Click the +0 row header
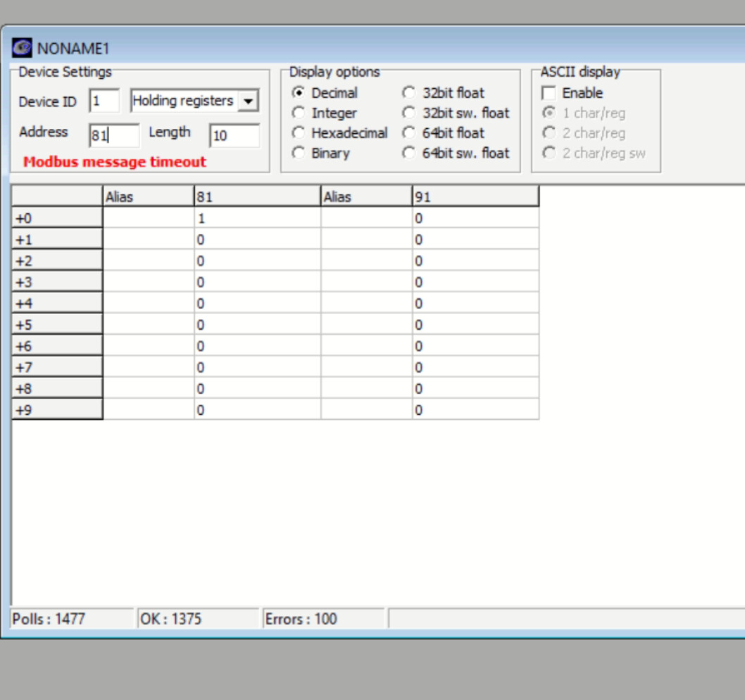The image size is (745, 700). click(57, 218)
